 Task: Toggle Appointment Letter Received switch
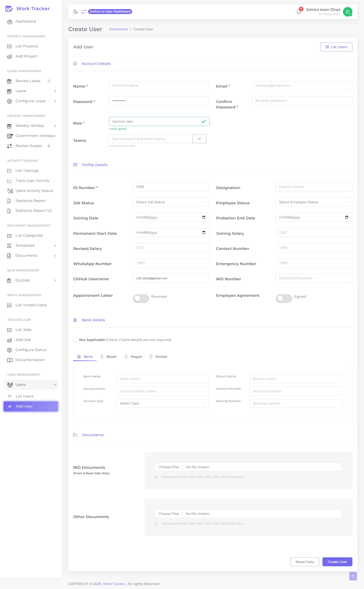point(141,298)
